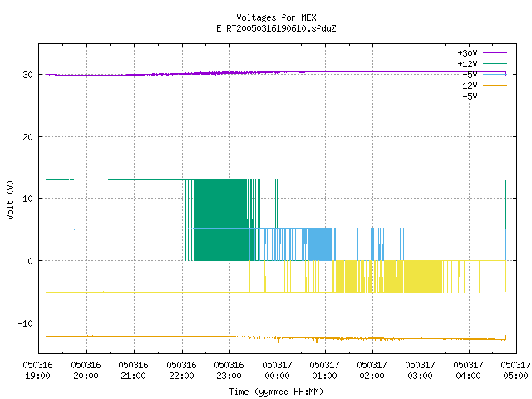Screen dimensions: 532x399
Task: Click the x-axis label 050316 22:00
Action: tap(182, 370)
